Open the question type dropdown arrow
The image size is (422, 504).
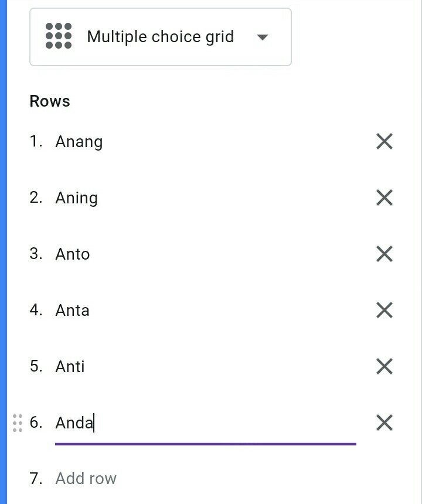click(263, 37)
